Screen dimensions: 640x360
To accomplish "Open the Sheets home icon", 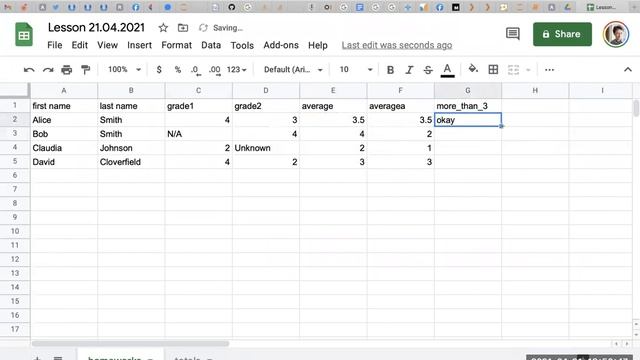I will [24, 34].
